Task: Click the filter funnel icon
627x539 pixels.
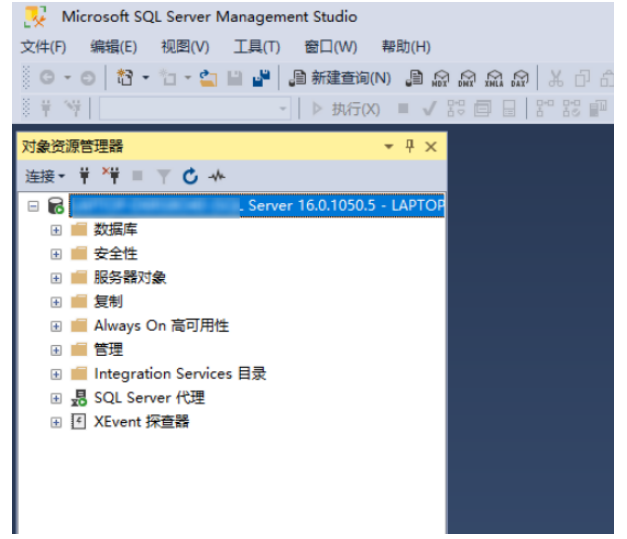Action: pos(164,176)
